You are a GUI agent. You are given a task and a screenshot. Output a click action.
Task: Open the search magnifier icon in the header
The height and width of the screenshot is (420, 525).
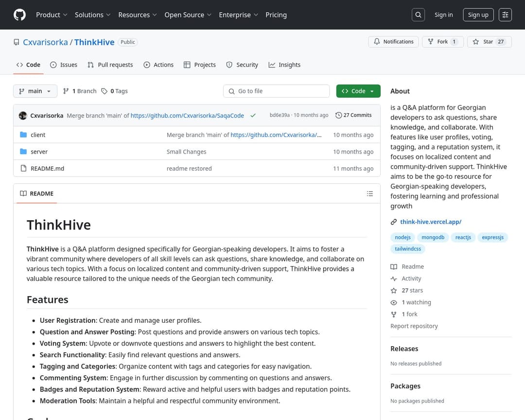[418, 15]
